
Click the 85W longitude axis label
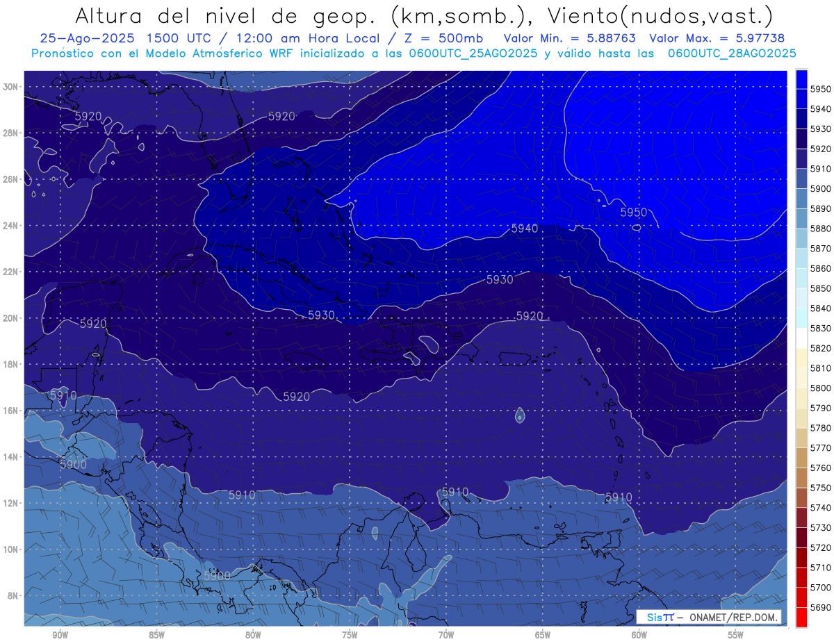coord(156,635)
